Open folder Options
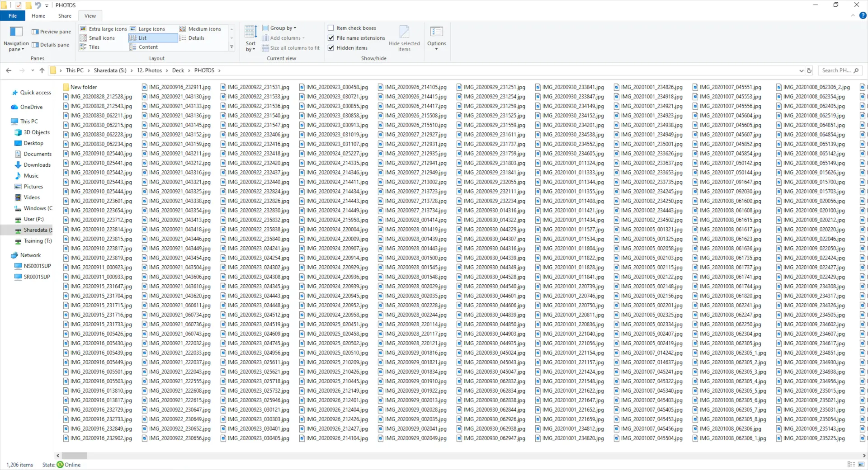The image size is (868, 470). 437,39
